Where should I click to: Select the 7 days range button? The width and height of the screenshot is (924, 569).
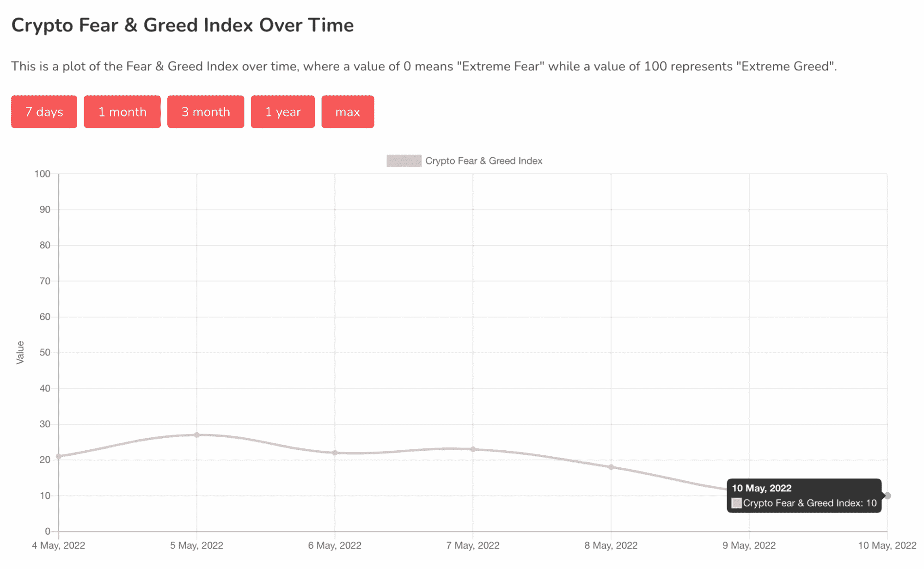44,112
